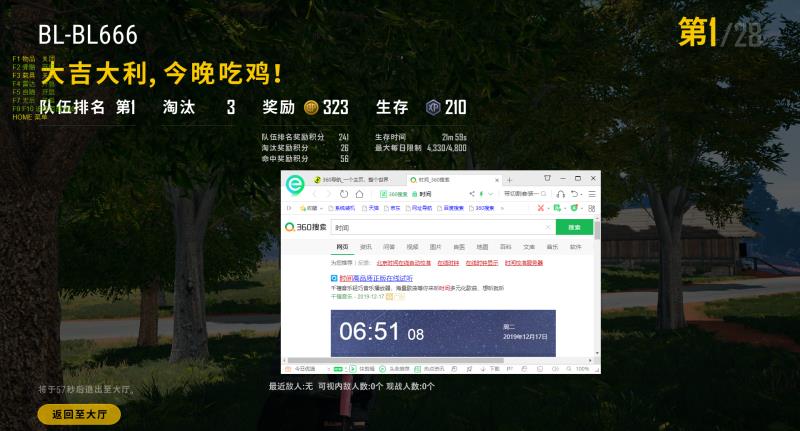800x431 pixels.
Task: Open the 收藏 favorites dropdown
Action: (x=311, y=208)
